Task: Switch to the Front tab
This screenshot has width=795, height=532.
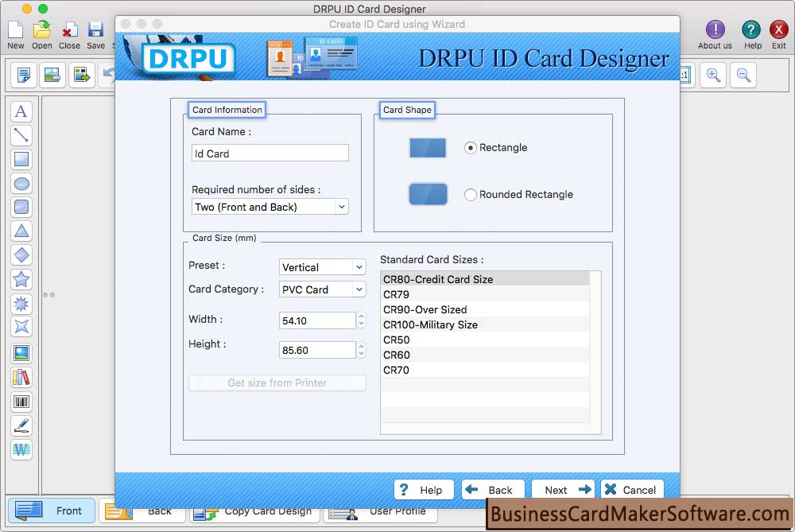Action: pyautogui.click(x=51, y=511)
